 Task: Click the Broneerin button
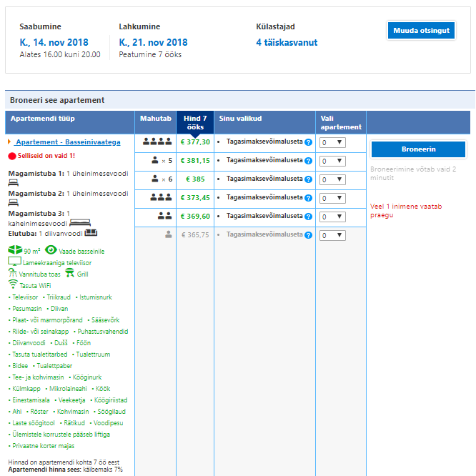418,149
